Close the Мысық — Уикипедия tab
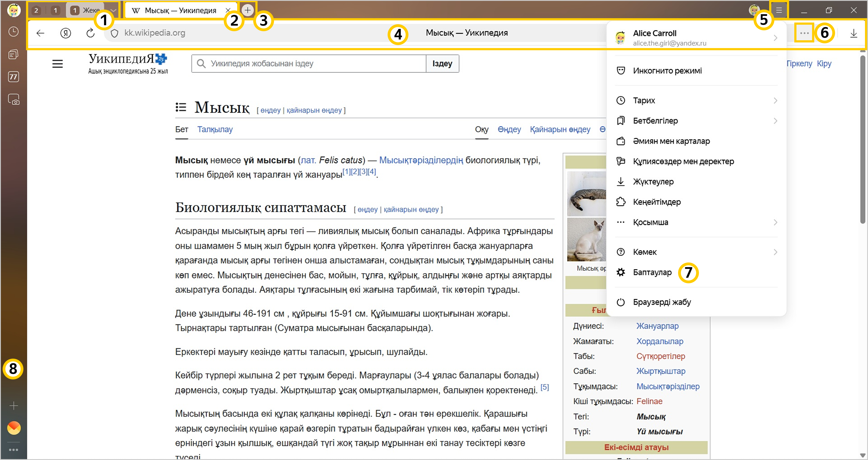 coord(228,10)
